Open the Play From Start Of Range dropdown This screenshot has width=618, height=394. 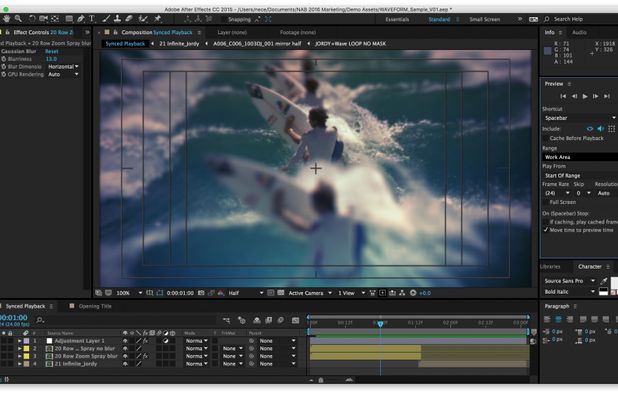[x=580, y=175]
